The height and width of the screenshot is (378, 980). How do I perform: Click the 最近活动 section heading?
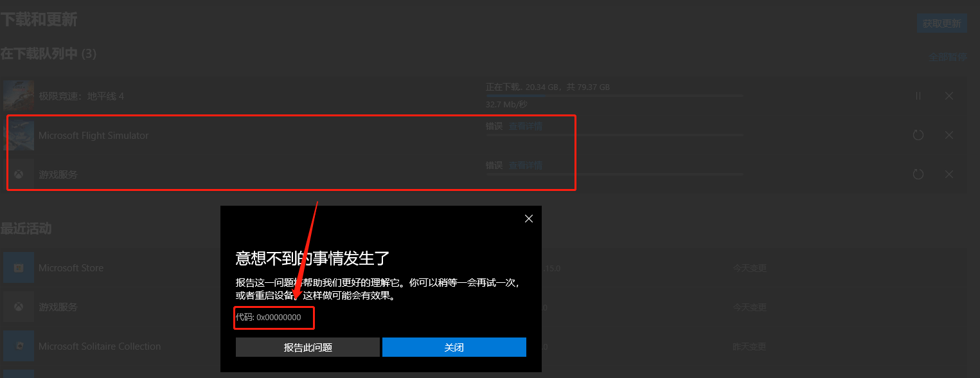[x=26, y=228]
